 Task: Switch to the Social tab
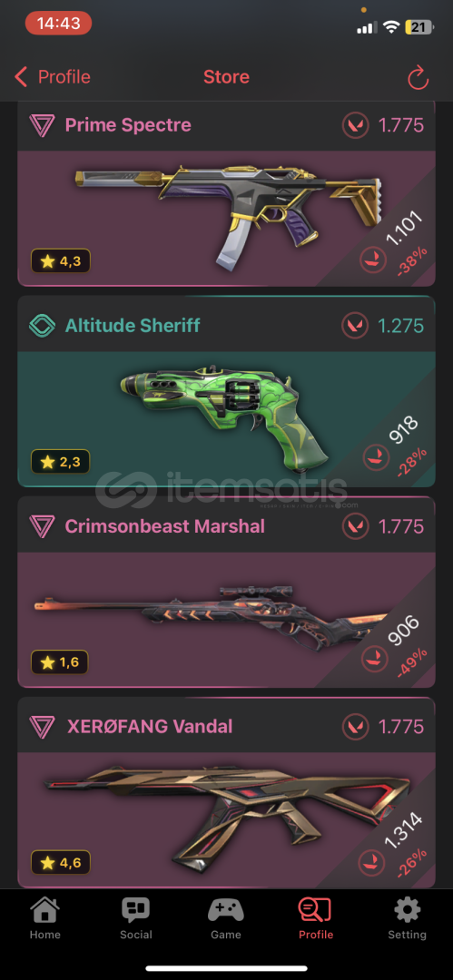pos(136,910)
